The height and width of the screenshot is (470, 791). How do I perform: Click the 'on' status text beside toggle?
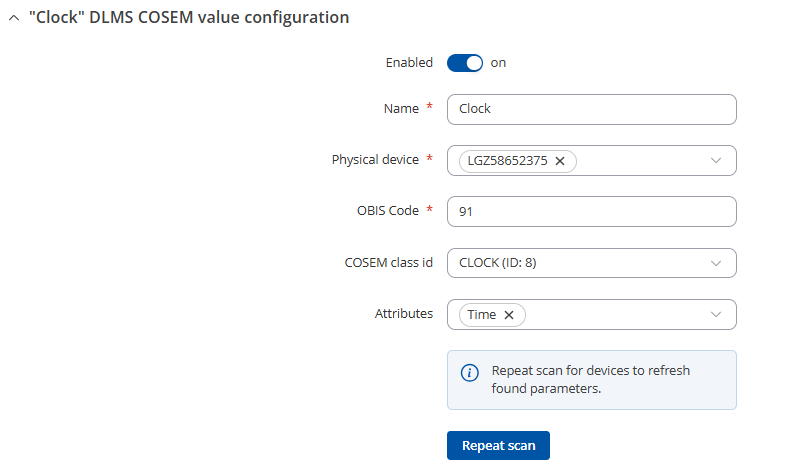(498, 63)
